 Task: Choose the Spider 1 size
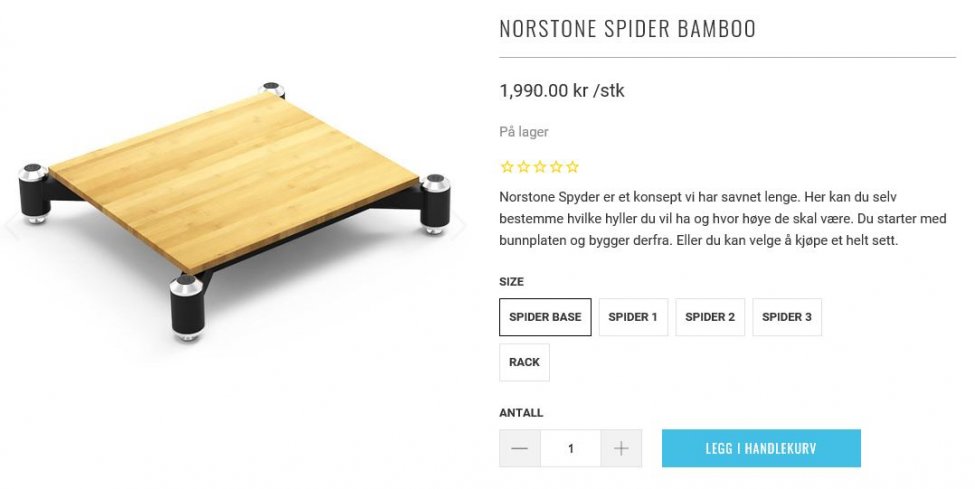pos(633,317)
